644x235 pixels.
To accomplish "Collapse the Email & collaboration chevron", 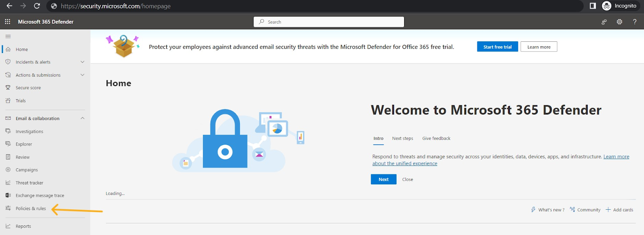I will coord(83,119).
